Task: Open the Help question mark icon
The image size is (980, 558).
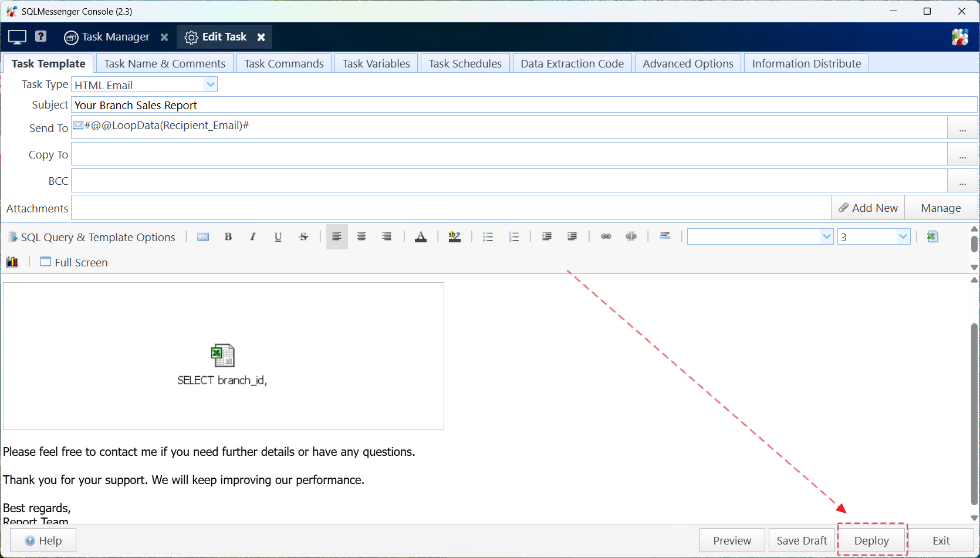Action: (x=40, y=36)
